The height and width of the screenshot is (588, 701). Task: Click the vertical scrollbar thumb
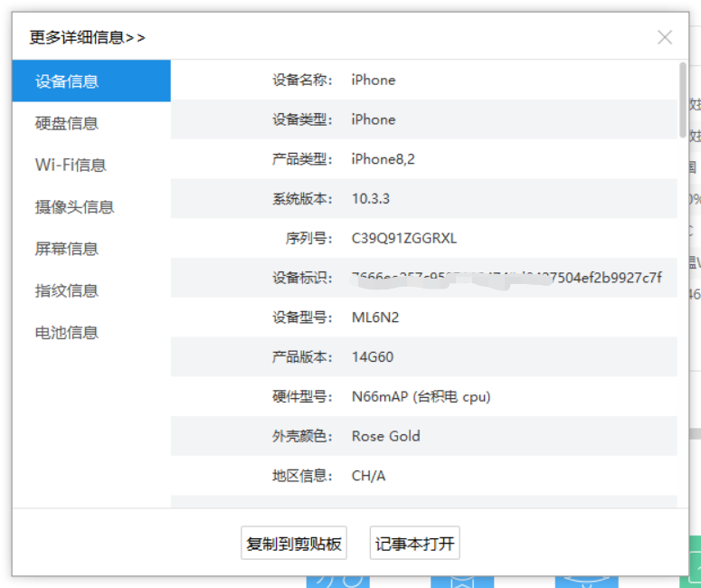coord(683,100)
